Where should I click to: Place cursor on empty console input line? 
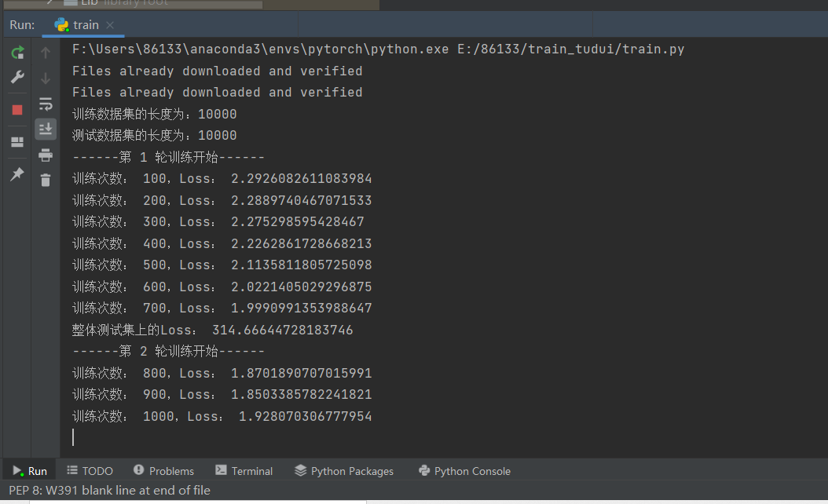[73, 437]
